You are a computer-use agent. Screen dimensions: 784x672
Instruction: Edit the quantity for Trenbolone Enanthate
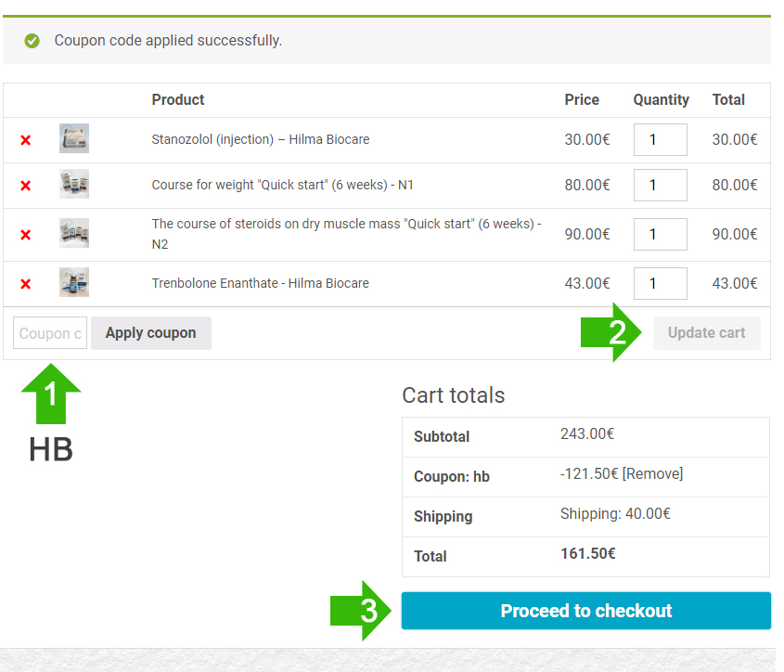[660, 283]
